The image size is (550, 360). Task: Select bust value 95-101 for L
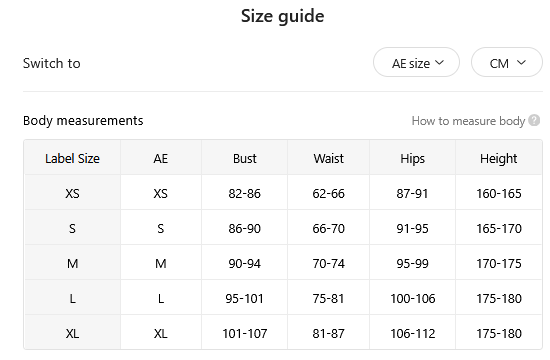(x=244, y=298)
